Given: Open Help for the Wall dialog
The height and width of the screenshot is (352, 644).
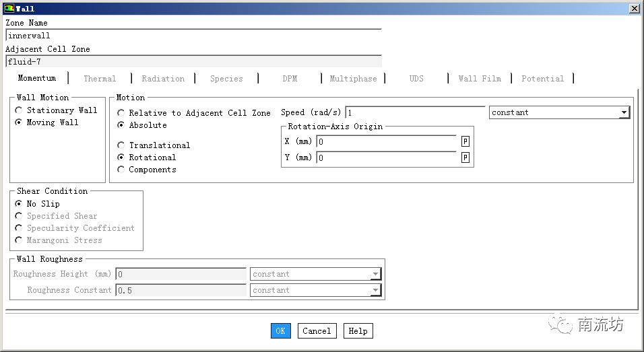Looking at the screenshot, I should [x=358, y=330].
